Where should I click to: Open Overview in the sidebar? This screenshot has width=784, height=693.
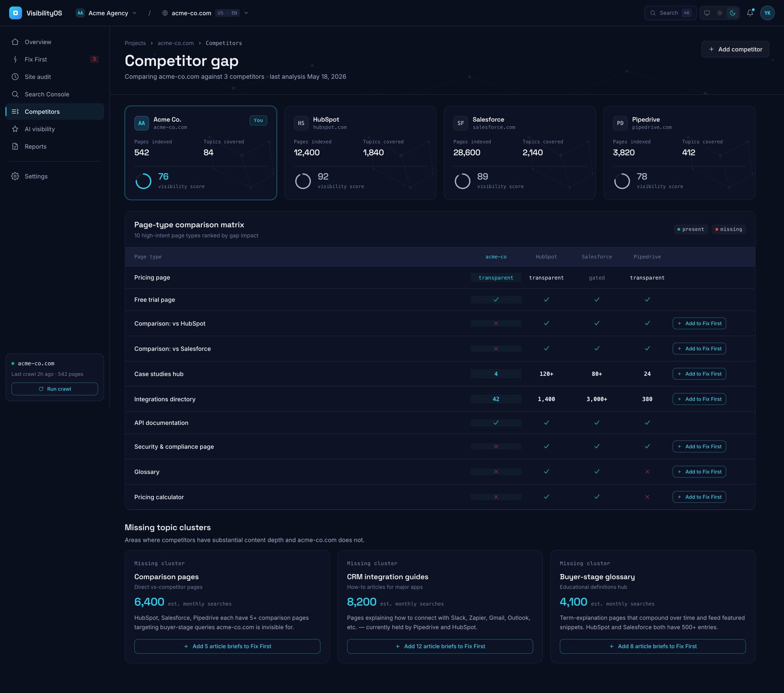55,42
